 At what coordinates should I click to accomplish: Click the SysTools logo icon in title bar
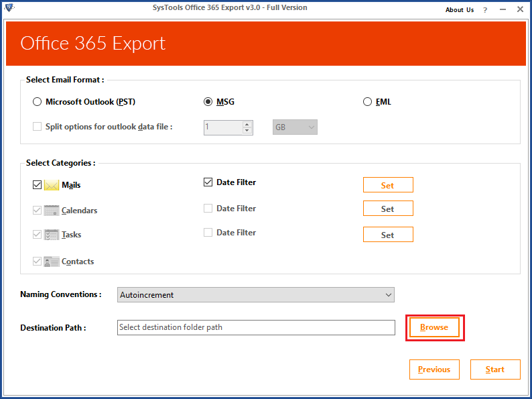click(9, 7)
